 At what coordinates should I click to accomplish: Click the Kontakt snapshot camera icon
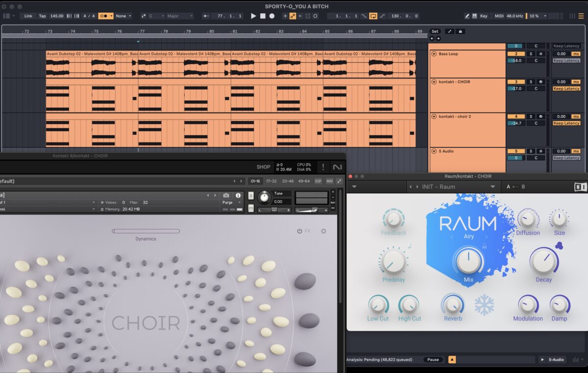click(226, 195)
